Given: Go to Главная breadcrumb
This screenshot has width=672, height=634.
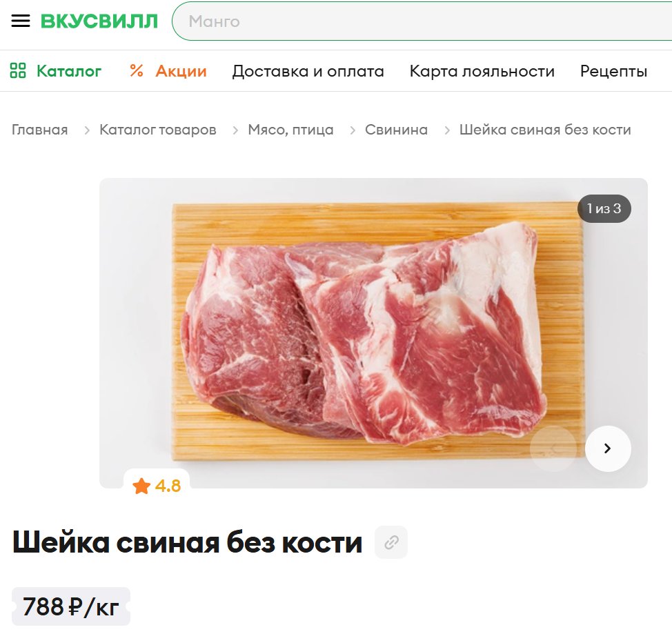Looking at the screenshot, I should (40, 130).
